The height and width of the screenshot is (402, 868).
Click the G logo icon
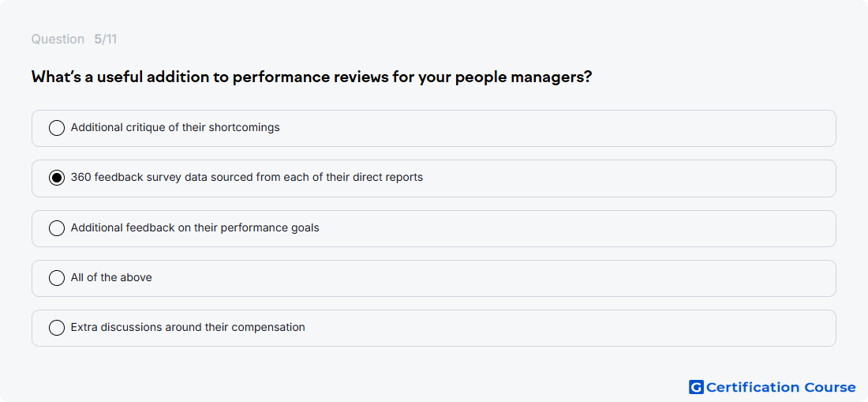click(x=696, y=387)
